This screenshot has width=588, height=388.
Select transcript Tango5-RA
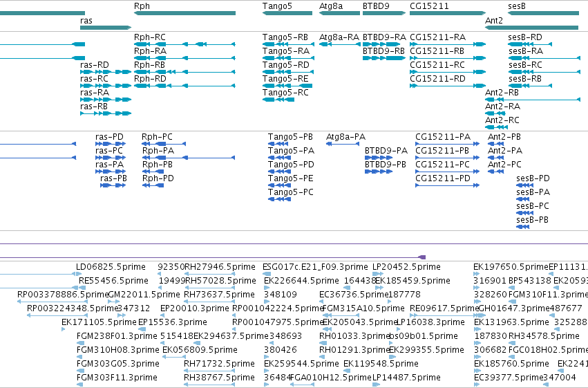(x=286, y=51)
